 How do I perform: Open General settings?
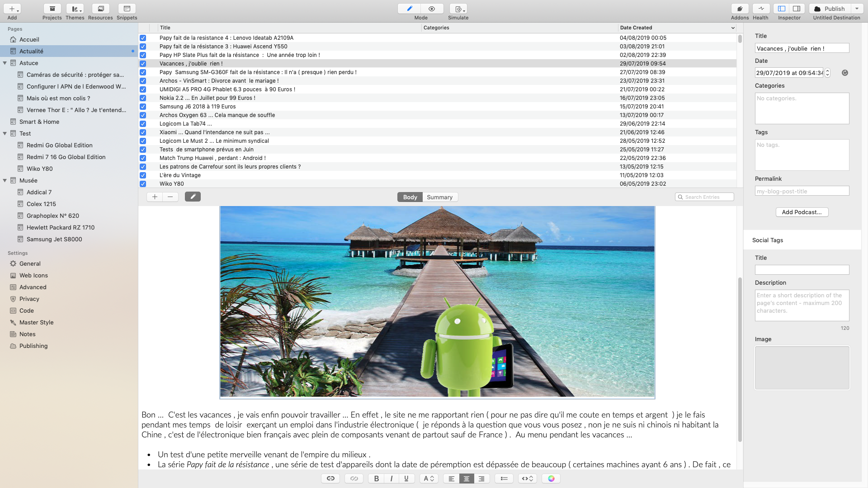pos(30,263)
